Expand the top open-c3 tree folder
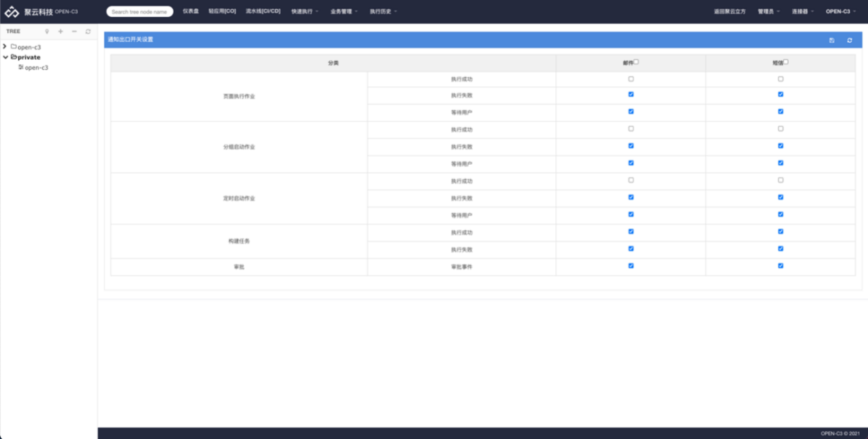The height and width of the screenshot is (439, 868). click(x=5, y=46)
